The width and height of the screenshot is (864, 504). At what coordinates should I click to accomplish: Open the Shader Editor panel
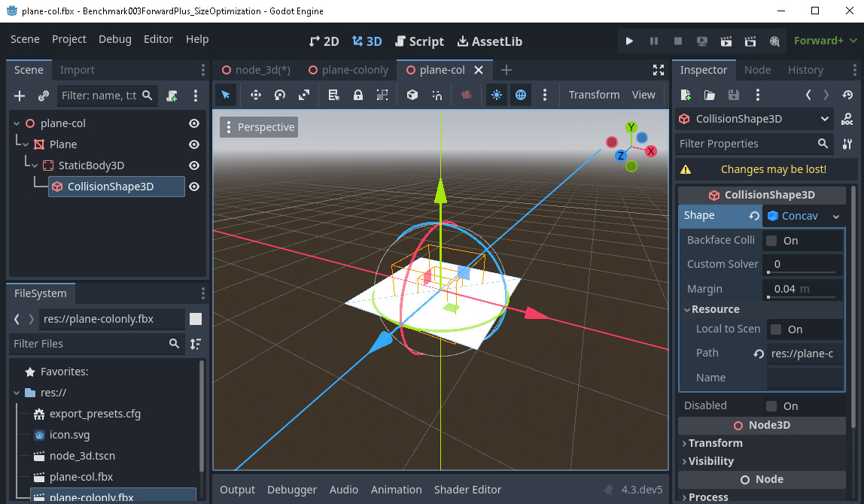click(467, 490)
